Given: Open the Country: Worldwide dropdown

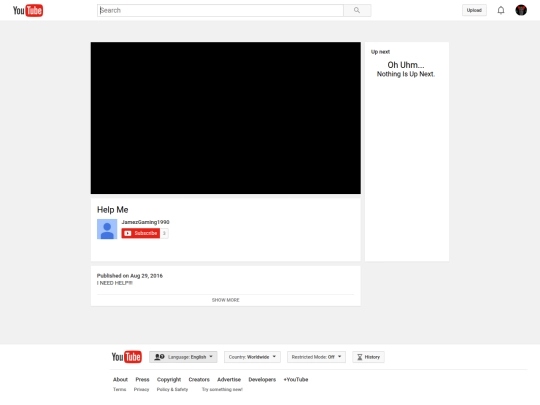Looking at the screenshot, I should 252,357.
